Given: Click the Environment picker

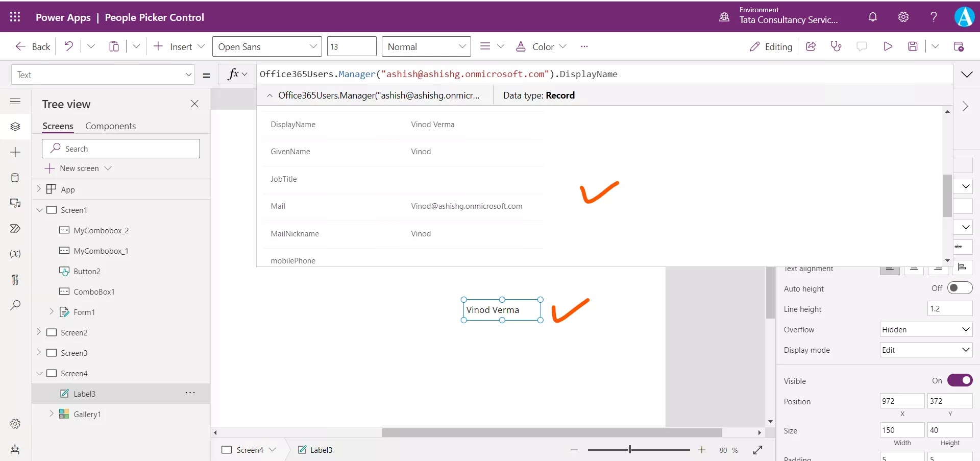Looking at the screenshot, I should (x=779, y=17).
